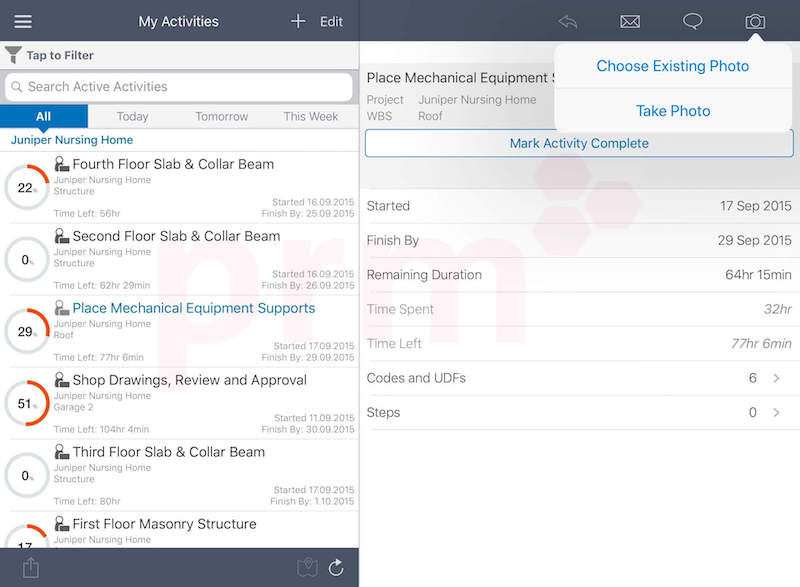Tap the plus icon to add activity
Screen dimensions: 800x587
pyautogui.click(x=298, y=21)
